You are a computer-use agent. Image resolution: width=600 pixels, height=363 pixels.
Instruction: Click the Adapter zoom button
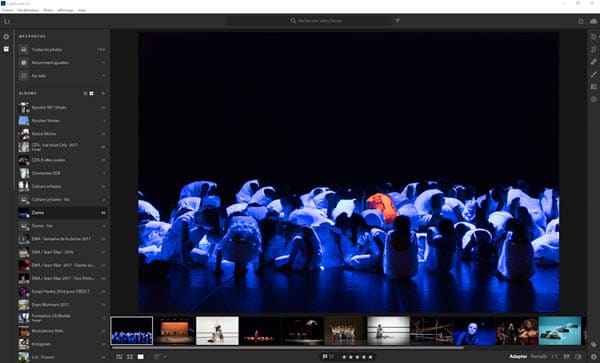[x=518, y=356]
